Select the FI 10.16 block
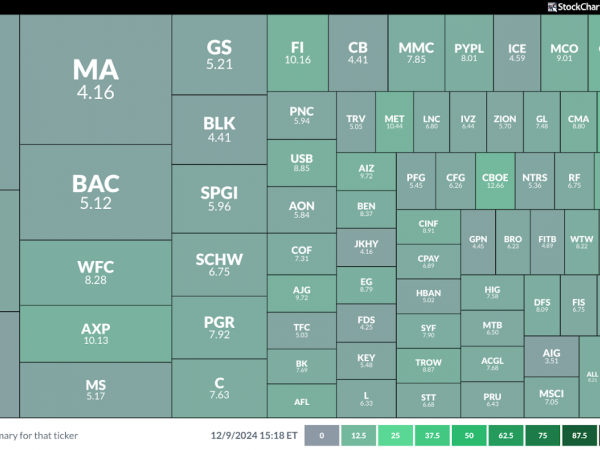Viewport: 600px width, 450px height. click(x=298, y=53)
